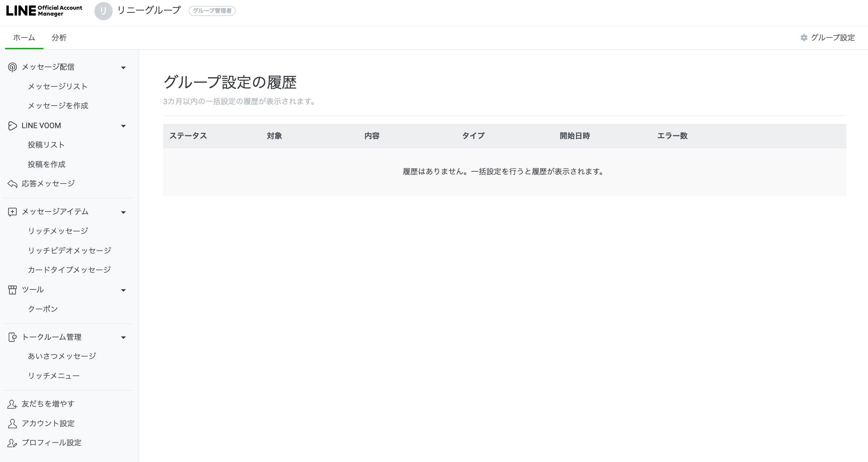868x462 pixels.
Task: Collapse the LINE VOOM section arrow
Action: click(x=123, y=126)
